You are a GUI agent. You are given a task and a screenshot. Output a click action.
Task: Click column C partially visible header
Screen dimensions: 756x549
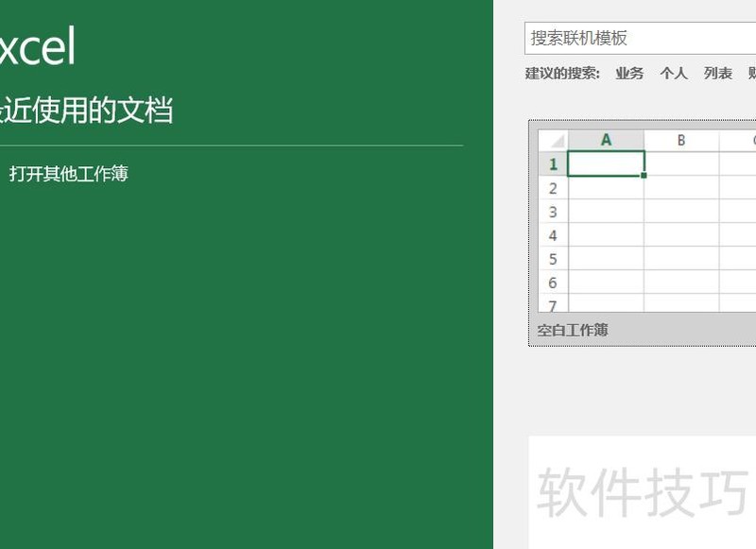tap(751, 140)
